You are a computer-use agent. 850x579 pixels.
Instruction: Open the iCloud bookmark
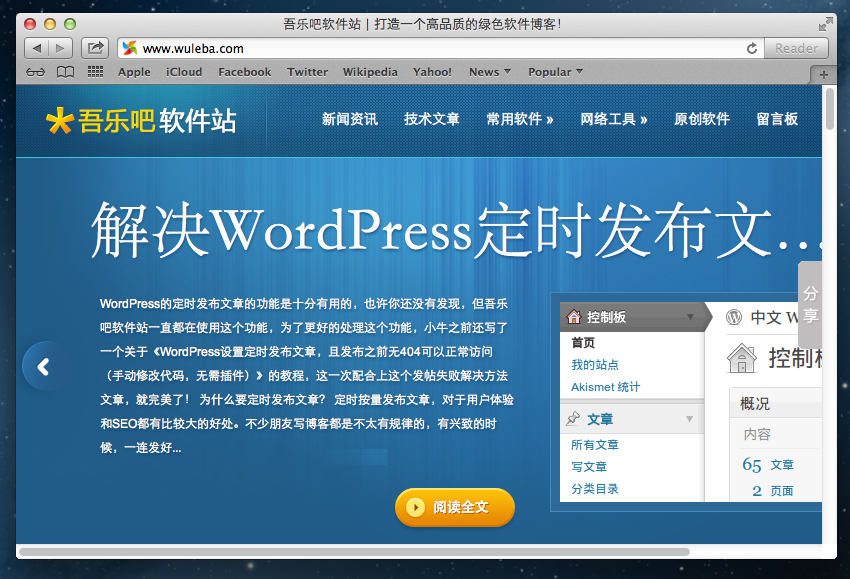coord(184,72)
